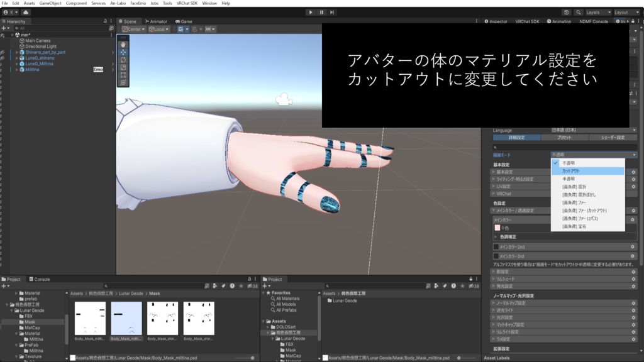The height and width of the screenshot is (362, 644).
Task: Open the Language dropdown
Action: [x=594, y=130]
